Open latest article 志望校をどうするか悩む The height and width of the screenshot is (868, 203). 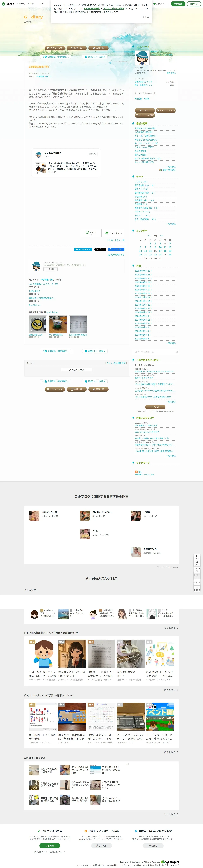pos(145,128)
